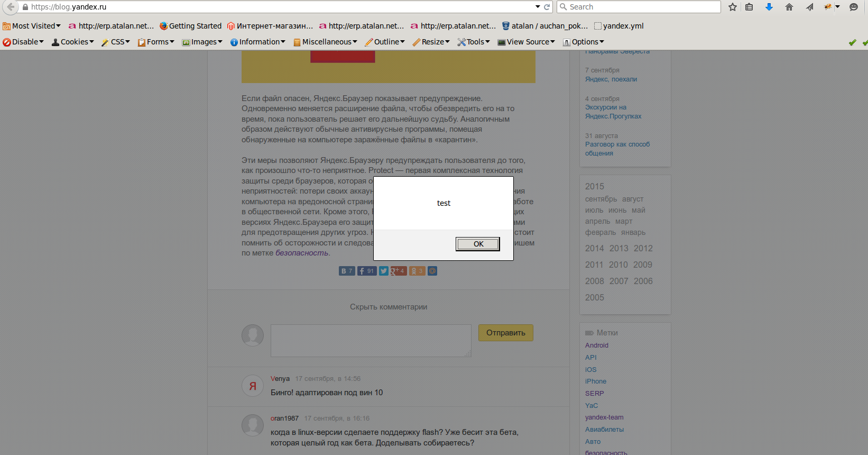Select archive month февраль
Image resolution: width=868 pixels, height=455 pixels.
[601, 232]
